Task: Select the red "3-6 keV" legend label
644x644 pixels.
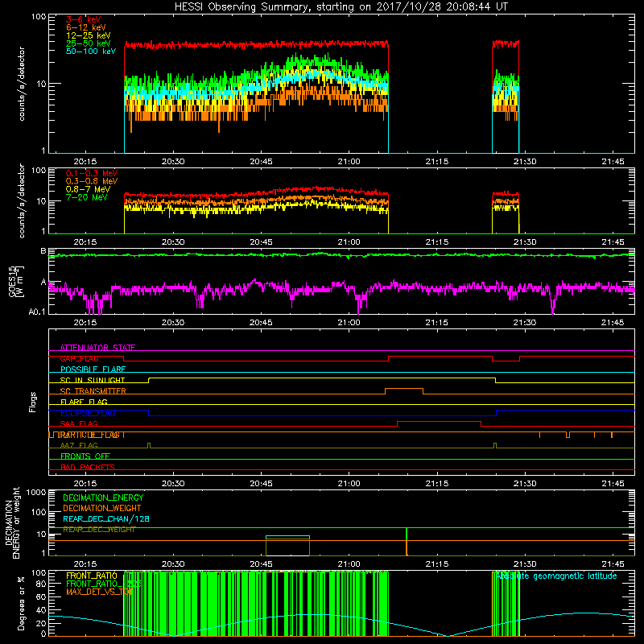Action: coord(84,19)
